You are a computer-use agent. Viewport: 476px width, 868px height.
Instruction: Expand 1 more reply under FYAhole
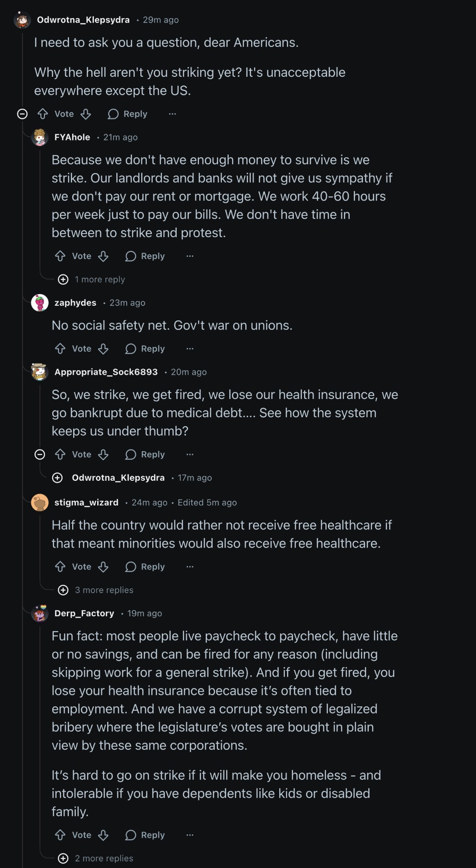(x=63, y=279)
